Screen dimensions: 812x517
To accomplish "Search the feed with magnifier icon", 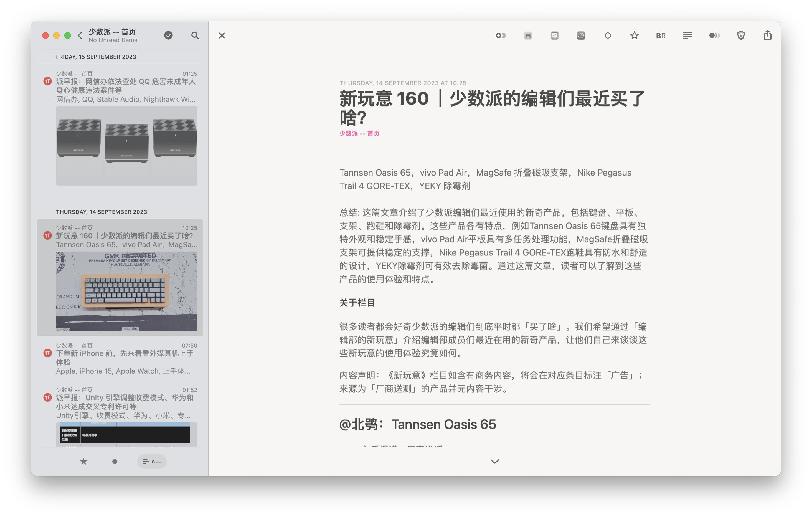I will point(195,36).
